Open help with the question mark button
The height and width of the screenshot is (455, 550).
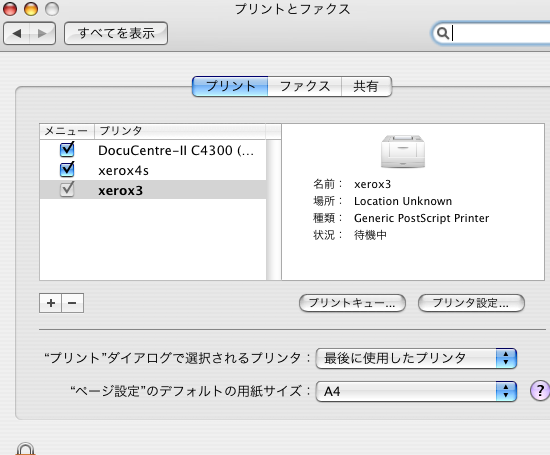pyautogui.click(x=540, y=390)
